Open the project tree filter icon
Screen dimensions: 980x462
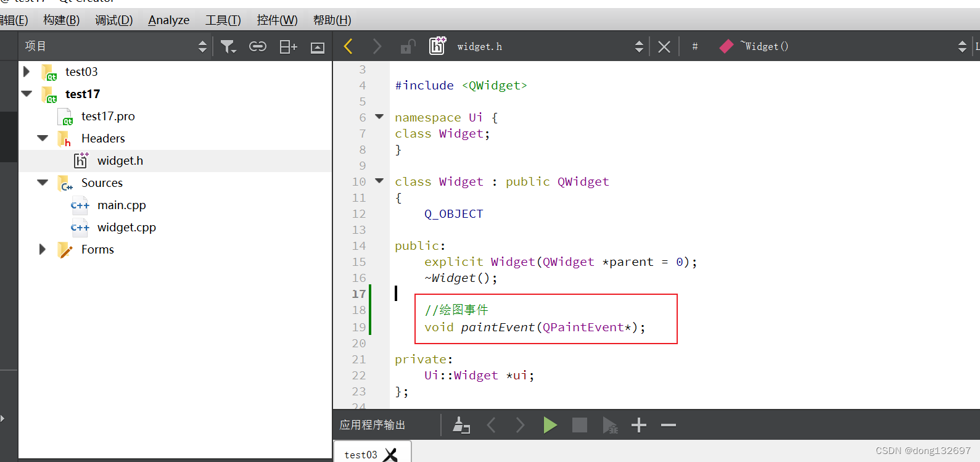[x=228, y=47]
